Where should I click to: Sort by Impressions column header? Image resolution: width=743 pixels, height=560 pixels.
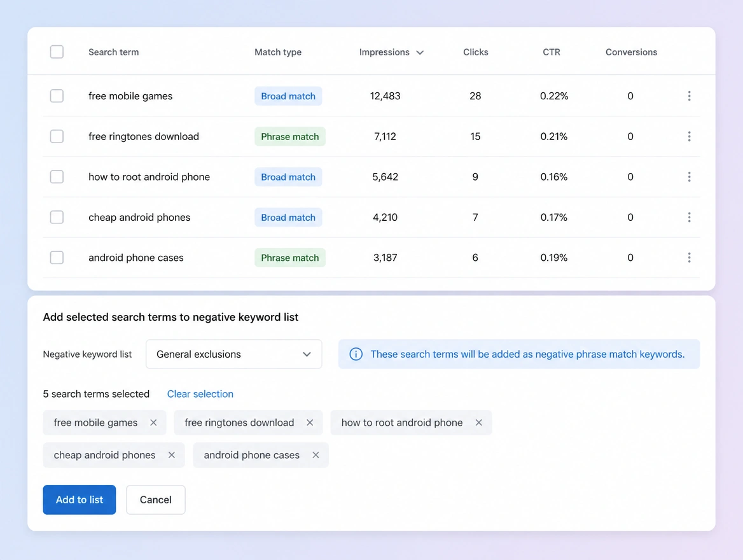(x=384, y=52)
